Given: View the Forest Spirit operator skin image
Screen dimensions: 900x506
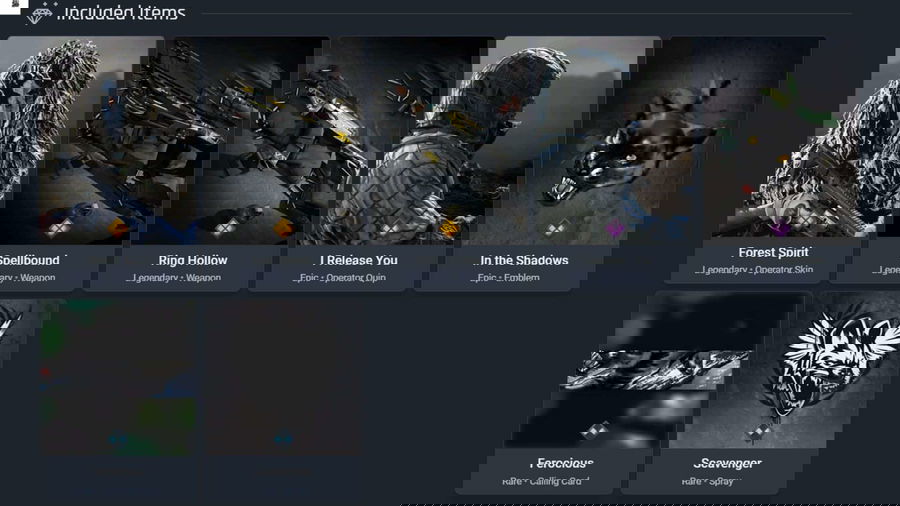Looking at the screenshot, I should coord(745,140).
